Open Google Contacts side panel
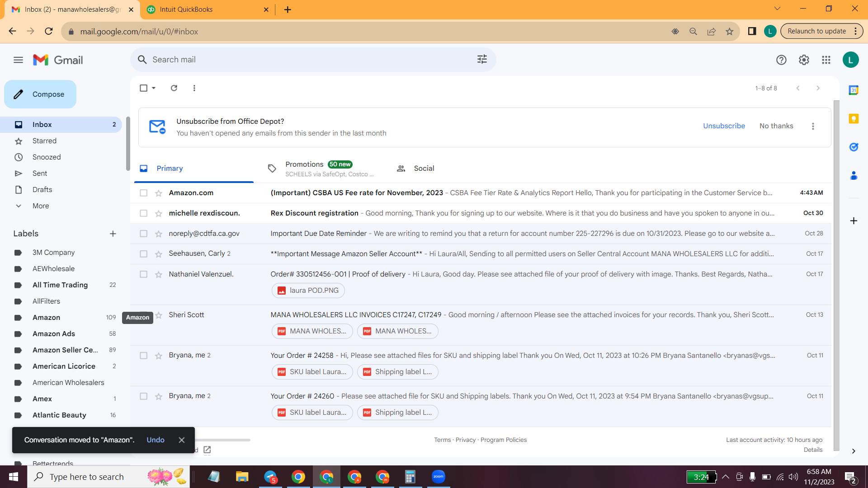The height and width of the screenshot is (488, 868). coord(854,175)
